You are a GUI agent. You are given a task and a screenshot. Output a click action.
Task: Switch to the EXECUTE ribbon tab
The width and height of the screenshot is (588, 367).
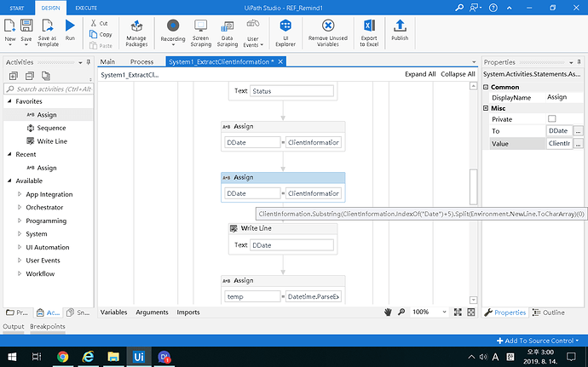[86, 8]
